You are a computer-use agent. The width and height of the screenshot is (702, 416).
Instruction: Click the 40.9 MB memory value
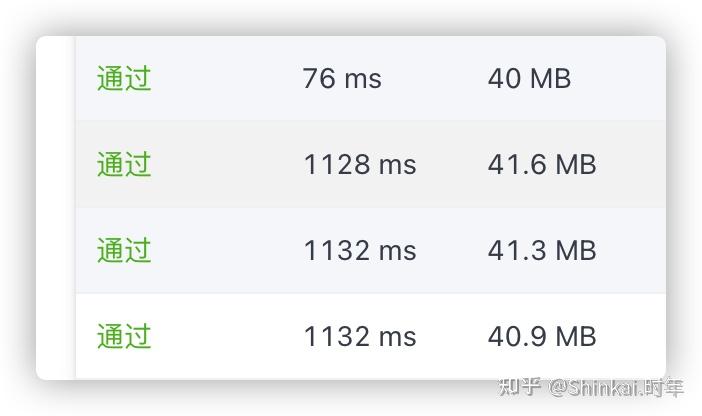(x=542, y=336)
